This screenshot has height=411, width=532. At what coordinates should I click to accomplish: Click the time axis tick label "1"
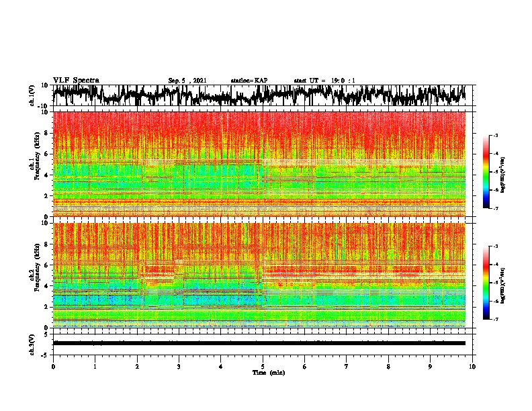pyautogui.click(x=95, y=367)
